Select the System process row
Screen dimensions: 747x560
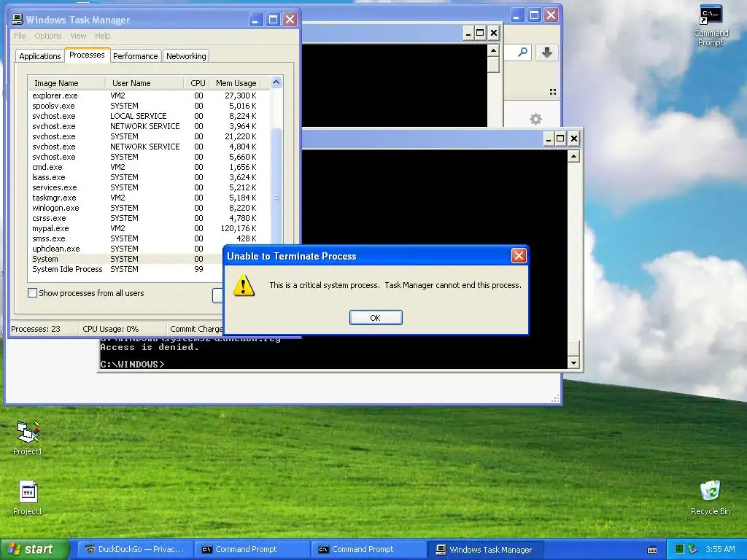pos(125,259)
